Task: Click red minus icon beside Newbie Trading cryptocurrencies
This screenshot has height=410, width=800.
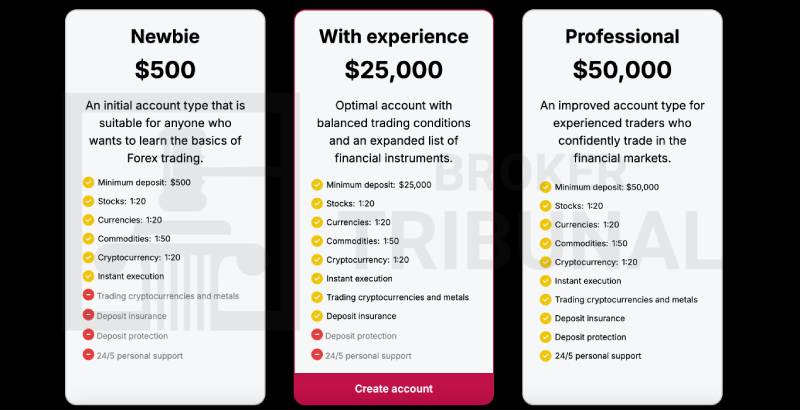Action: tap(88, 295)
